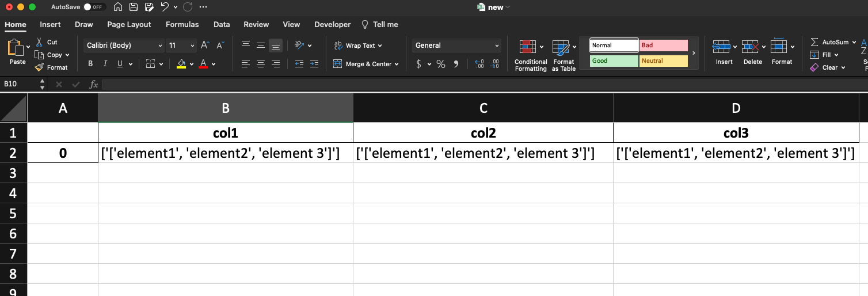Toggle Bottom Align
The image size is (868, 296).
(x=276, y=45)
